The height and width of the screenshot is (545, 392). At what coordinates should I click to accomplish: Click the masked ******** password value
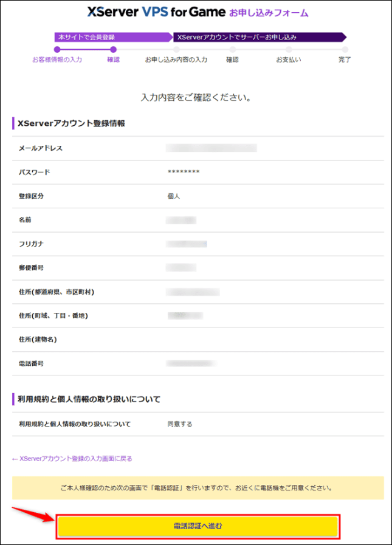pyautogui.click(x=184, y=172)
